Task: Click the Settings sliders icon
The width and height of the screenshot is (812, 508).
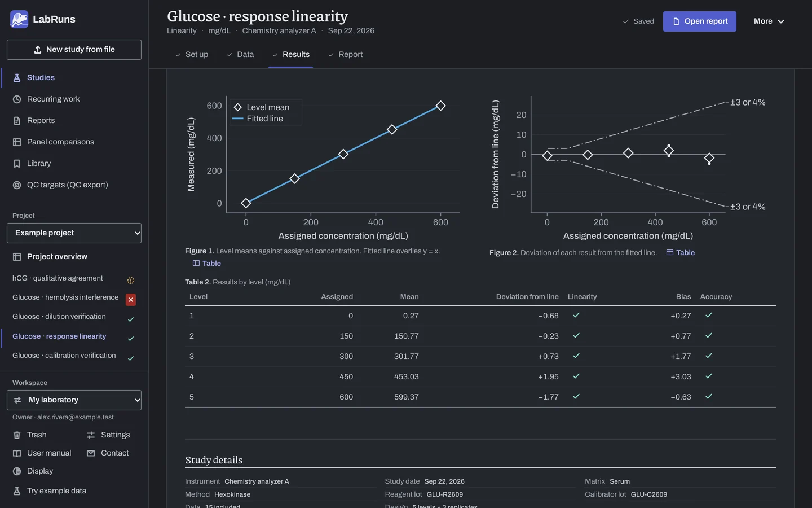Action: click(91, 435)
